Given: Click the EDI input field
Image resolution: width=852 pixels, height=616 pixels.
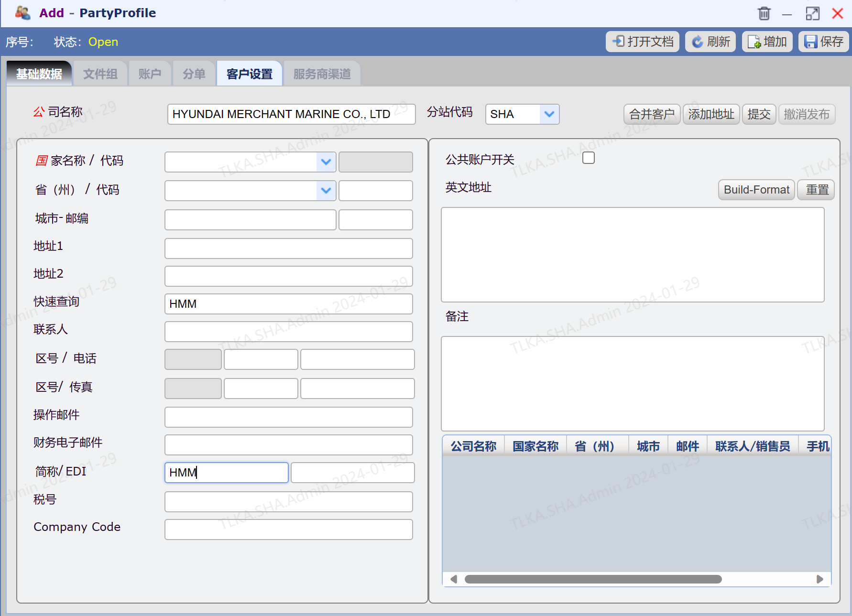Looking at the screenshot, I should click(353, 473).
